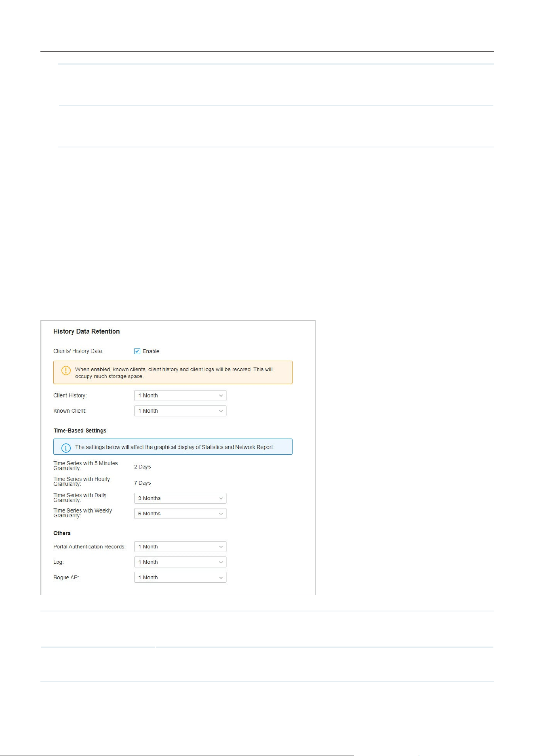Open the Time Series with Daily Granularity dropdown
This screenshot has width=535, height=756.
(x=180, y=498)
